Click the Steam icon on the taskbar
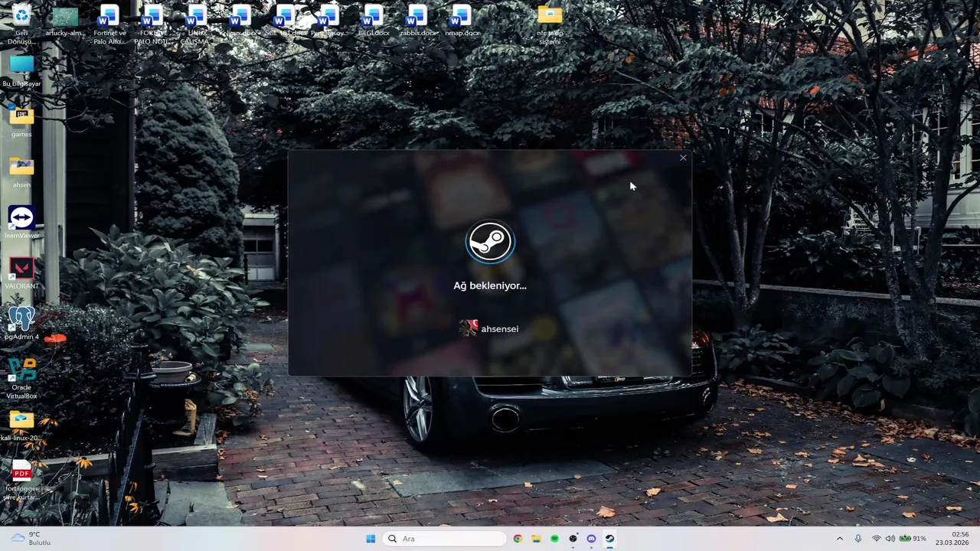980x551 pixels. [x=609, y=539]
